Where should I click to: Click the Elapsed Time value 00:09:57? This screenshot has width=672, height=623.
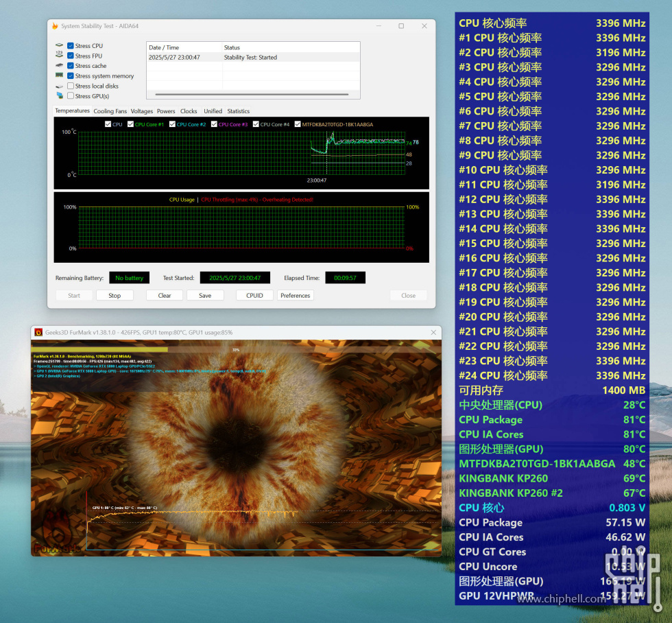pos(345,278)
